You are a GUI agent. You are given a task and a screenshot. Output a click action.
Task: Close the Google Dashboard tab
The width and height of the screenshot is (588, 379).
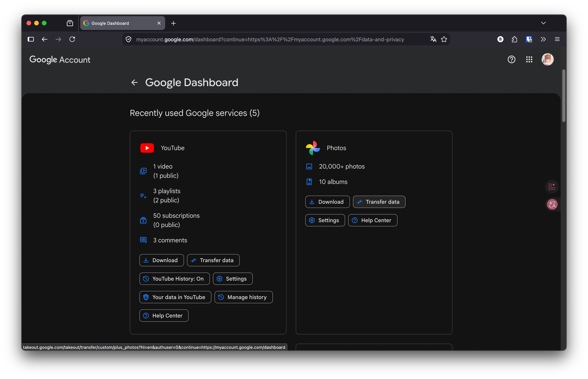[159, 23]
